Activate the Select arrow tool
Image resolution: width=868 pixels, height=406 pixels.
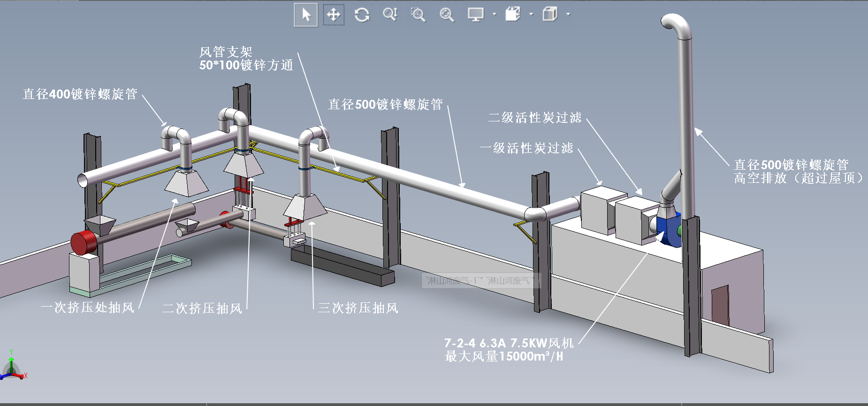[x=306, y=15]
